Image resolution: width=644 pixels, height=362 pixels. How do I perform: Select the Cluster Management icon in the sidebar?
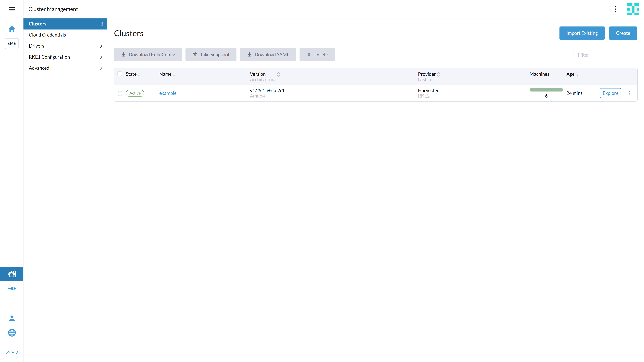point(12,274)
